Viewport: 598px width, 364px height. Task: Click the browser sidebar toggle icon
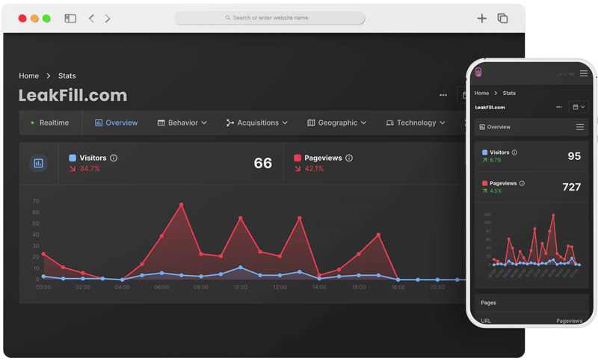pos(70,19)
